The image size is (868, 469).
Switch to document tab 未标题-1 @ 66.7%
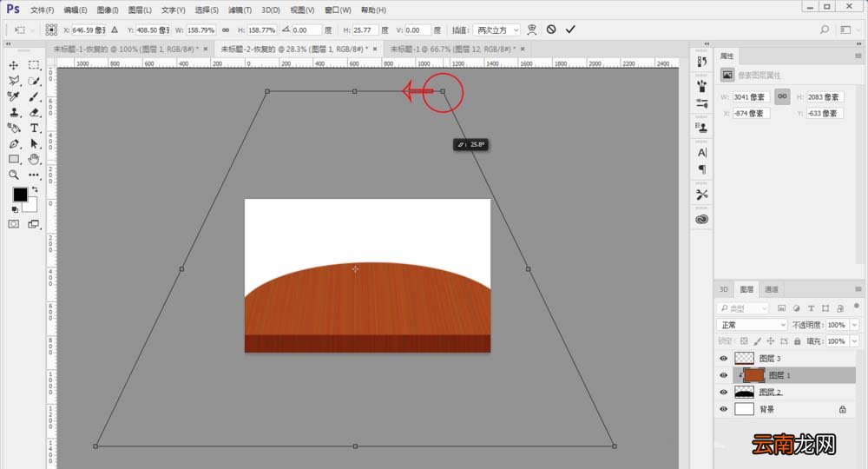[x=452, y=50]
